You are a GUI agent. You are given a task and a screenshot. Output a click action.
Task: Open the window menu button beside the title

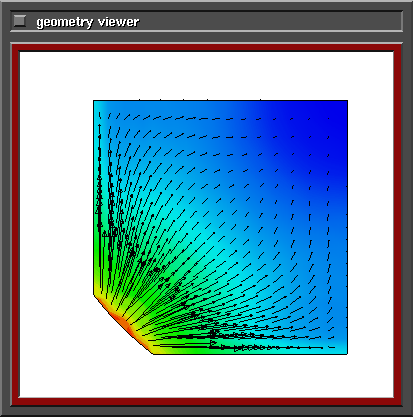click(20, 21)
